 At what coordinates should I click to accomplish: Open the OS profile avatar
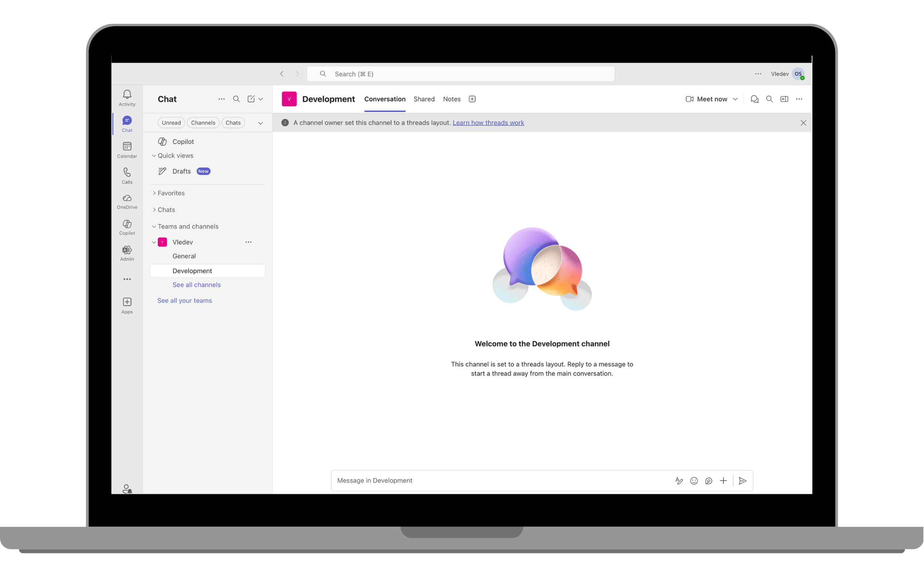(x=798, y=74)
